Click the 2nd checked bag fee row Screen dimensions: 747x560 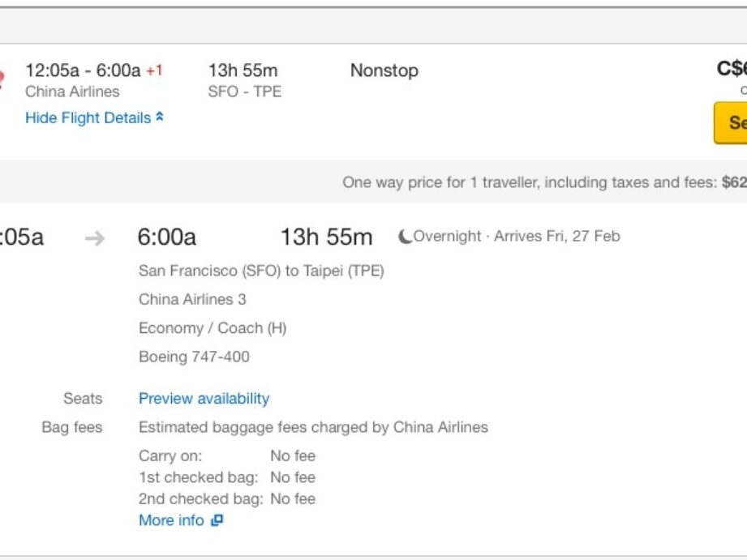click(x=227, y=499)
